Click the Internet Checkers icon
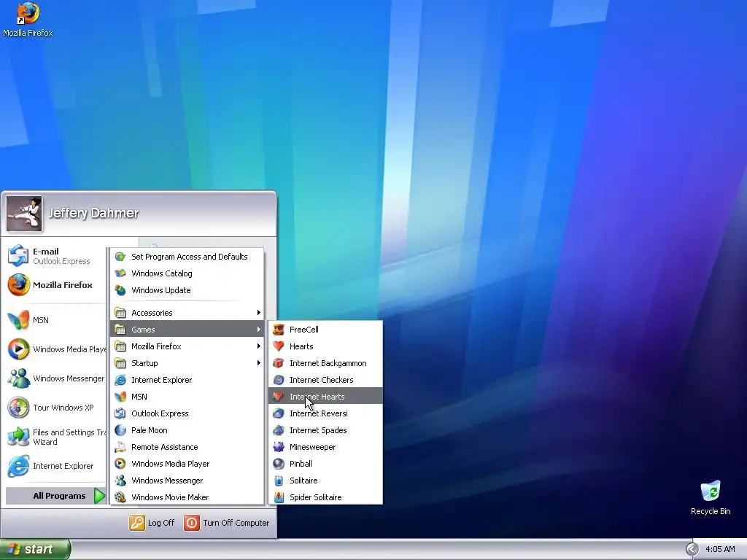The width and height of the screenshot is (747, 560). [279, 380]
